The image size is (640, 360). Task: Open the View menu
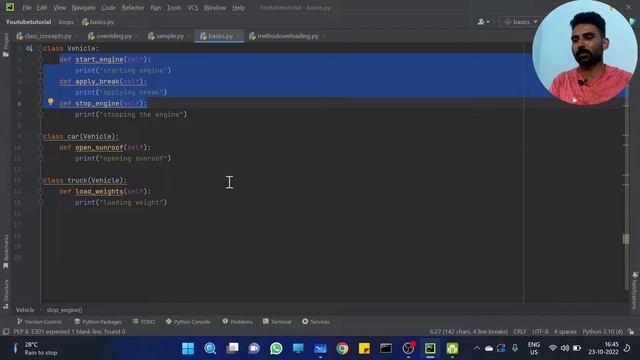coord(59,8)
